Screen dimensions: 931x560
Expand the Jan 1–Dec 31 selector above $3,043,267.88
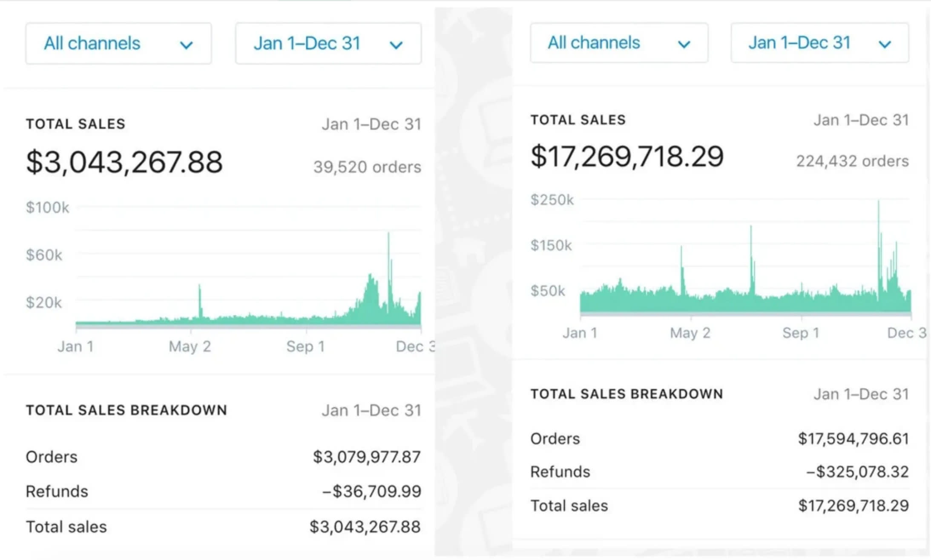(x=328, y=43)
